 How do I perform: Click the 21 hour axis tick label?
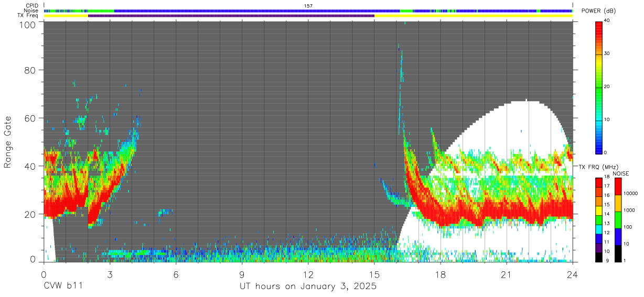(x=507, y=274)
